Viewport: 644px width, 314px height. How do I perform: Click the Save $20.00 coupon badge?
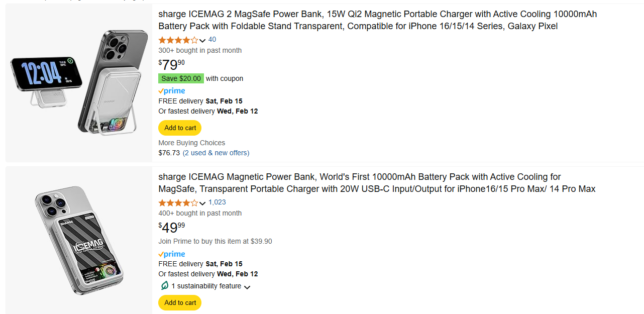[x=181, y=78]
